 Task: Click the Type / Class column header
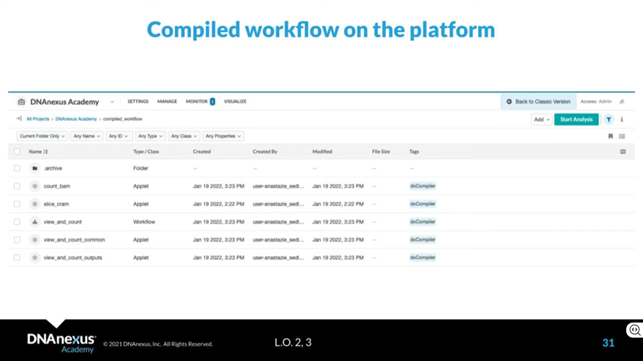coord(146,152)
